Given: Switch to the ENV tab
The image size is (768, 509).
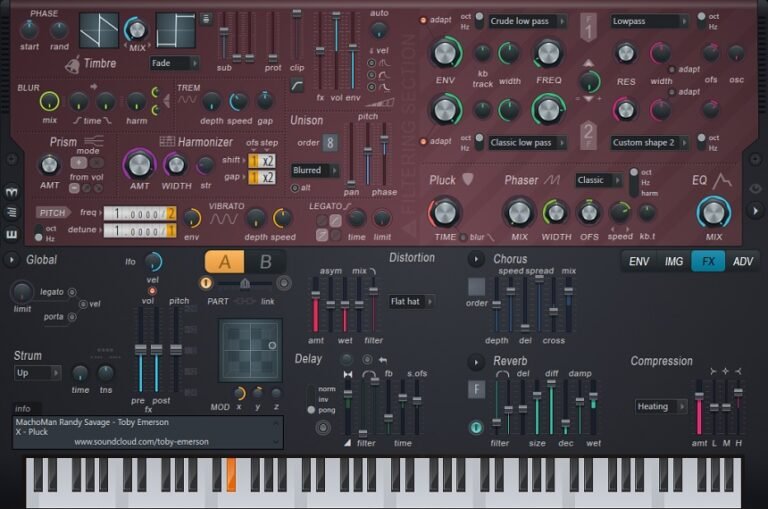Looking at the screenshot, I should tap(639, 262).
